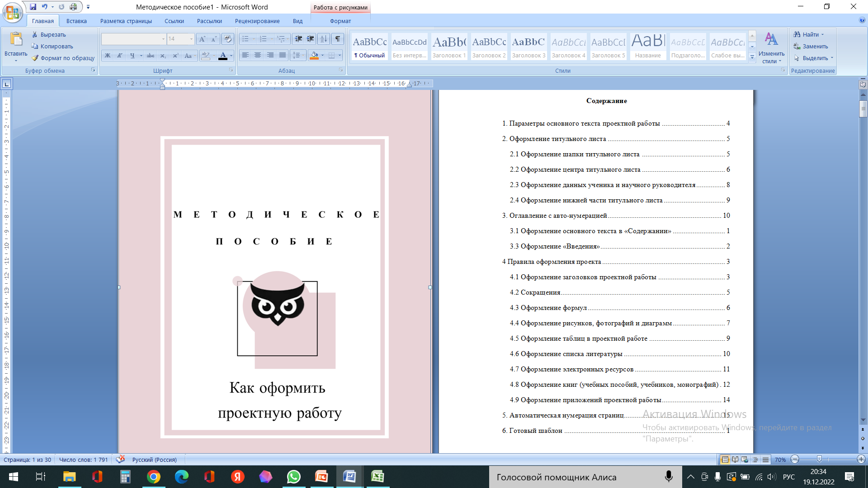Click the zoom slider handle at 70%

[819, 460]
